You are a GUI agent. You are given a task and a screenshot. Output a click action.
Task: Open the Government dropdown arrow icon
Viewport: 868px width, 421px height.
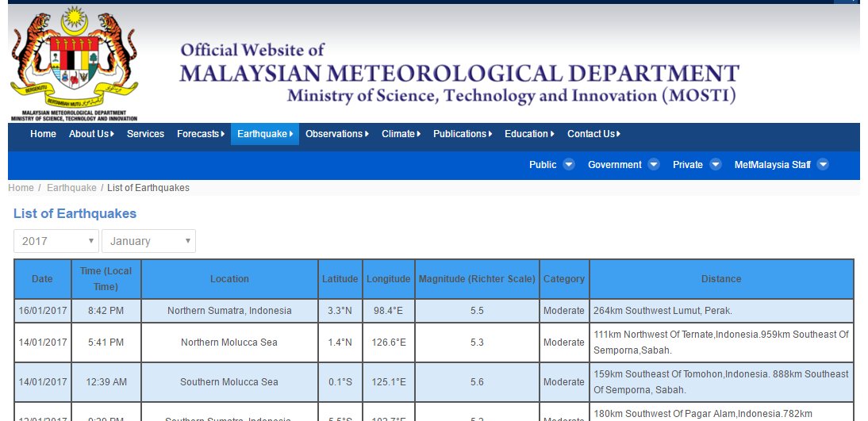pyautogui.click(x=654, y=164)
